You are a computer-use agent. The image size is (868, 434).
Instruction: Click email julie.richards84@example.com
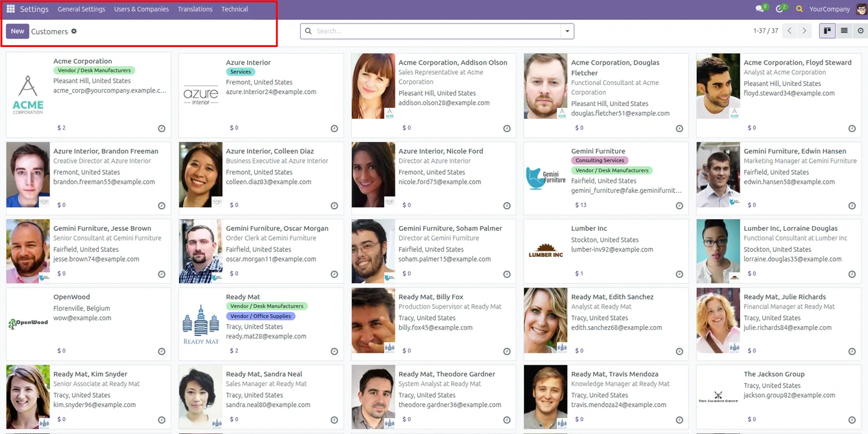[x=788, y=328]
